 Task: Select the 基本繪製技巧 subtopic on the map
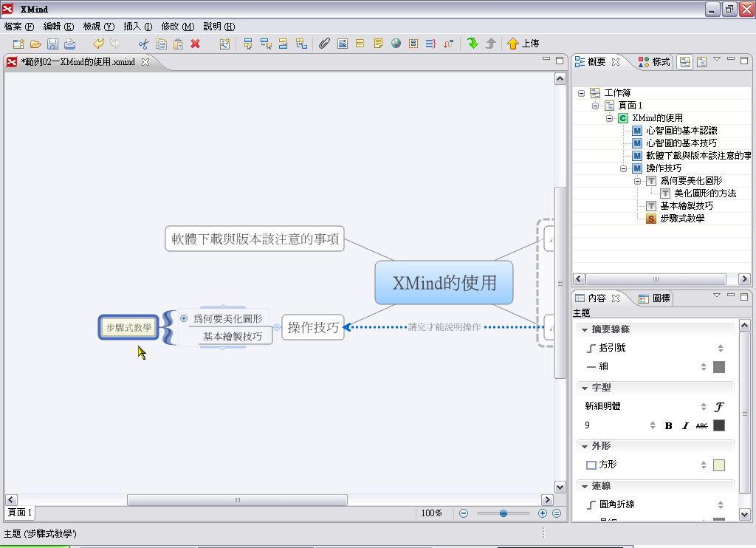[233, 336]
